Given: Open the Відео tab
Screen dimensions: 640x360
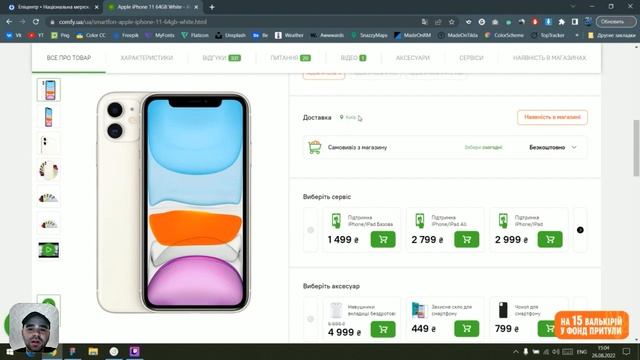Looking at the screenshot, I should 353,58.
